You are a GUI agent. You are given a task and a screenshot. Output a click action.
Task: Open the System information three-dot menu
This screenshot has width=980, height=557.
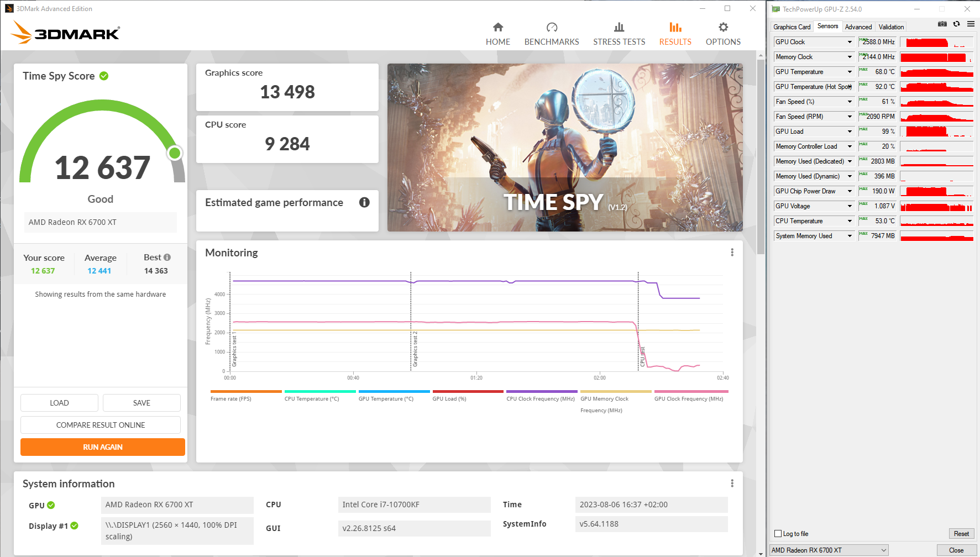(732, 484)
